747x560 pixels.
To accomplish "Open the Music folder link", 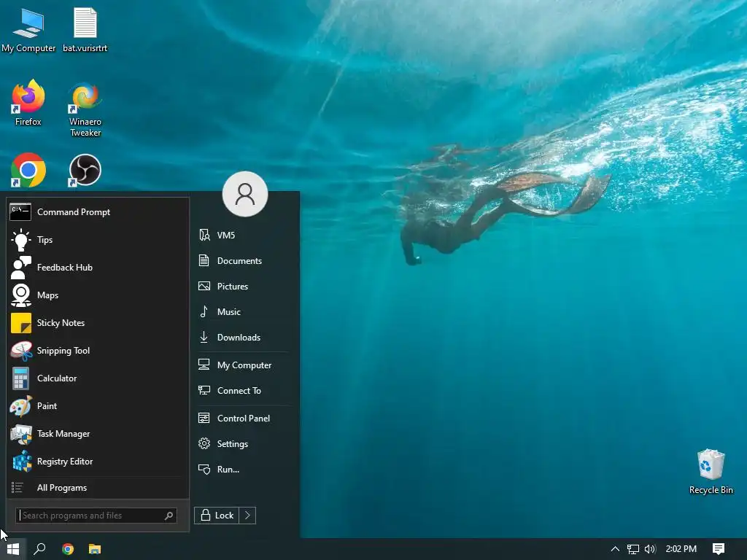I will [x=242, y=312].
